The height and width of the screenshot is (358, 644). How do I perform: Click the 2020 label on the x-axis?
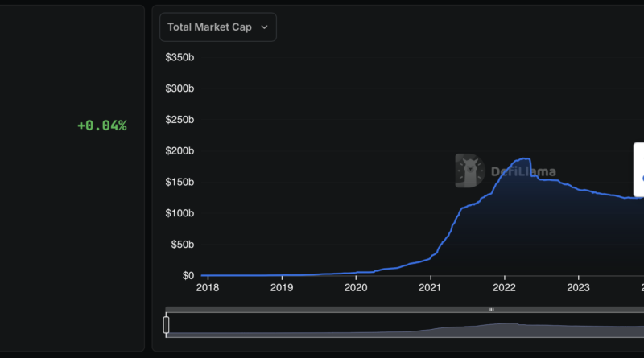356,287
